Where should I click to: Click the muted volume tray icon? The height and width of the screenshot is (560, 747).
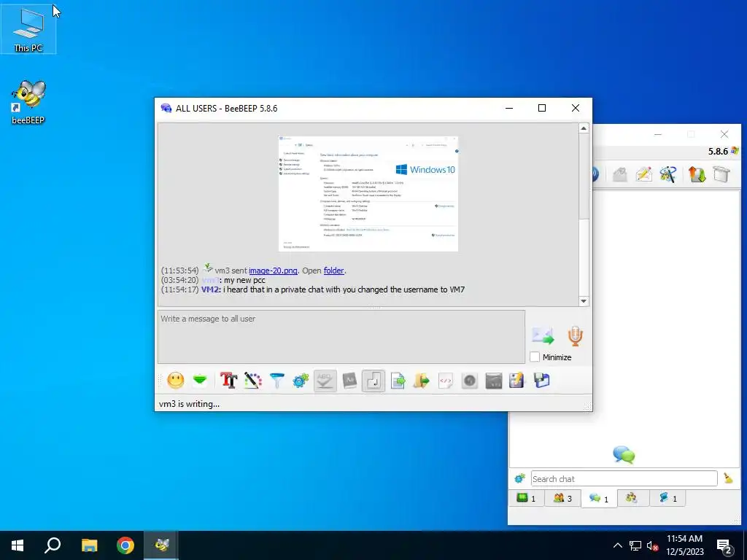(x=652, y=545)
